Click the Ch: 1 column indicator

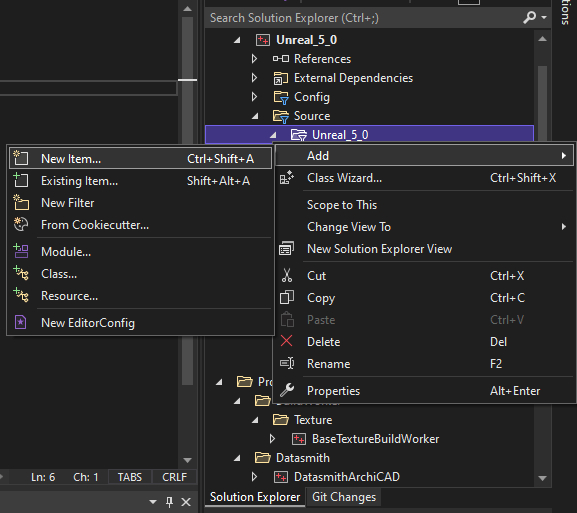[x=86, y=477]
